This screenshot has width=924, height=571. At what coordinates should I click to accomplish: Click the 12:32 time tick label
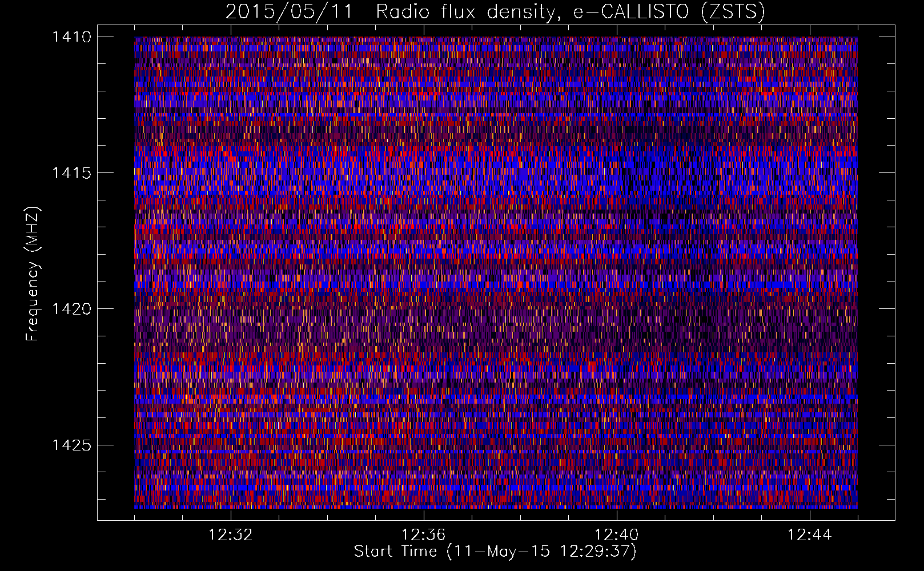231,535
